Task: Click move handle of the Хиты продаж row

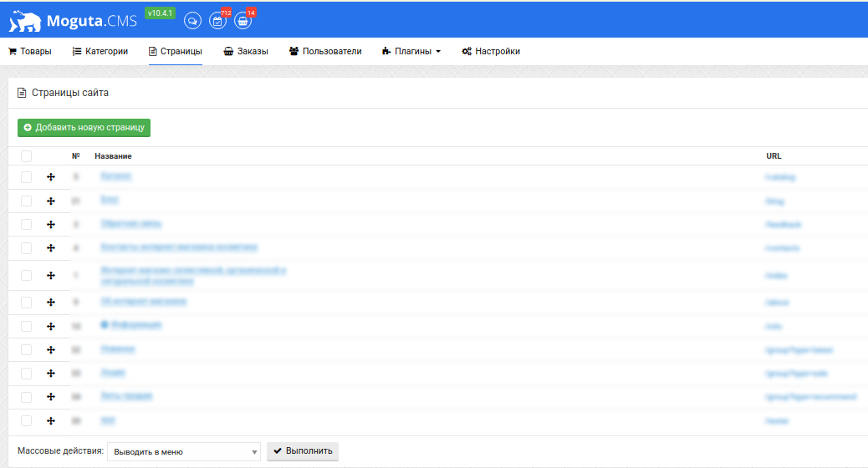Action: pyautogui.click(x=51, y=397)
